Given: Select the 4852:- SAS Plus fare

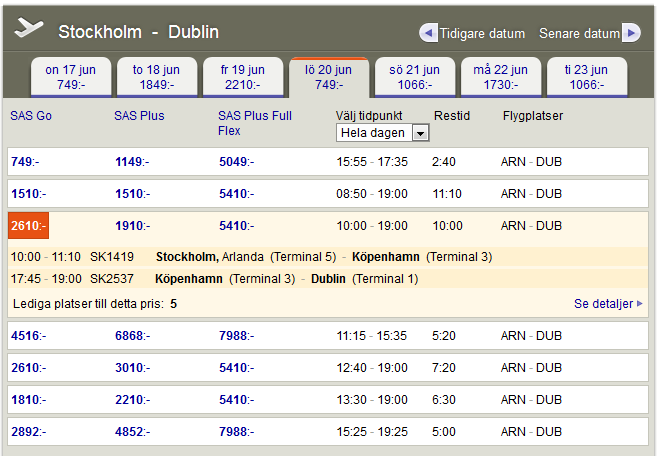Looking at the screenshot, I should pyautogui.click(x=132, y=432).
